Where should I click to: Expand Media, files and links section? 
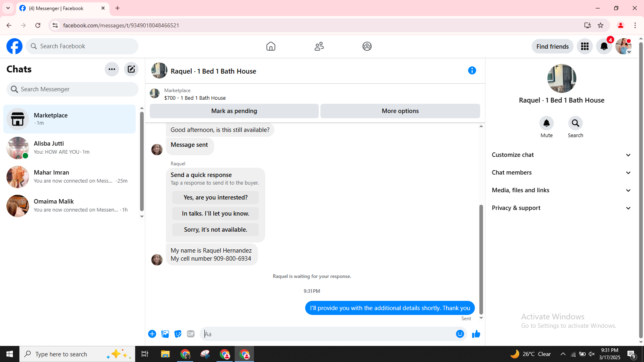pyautogui.click(x=561, y=190)
